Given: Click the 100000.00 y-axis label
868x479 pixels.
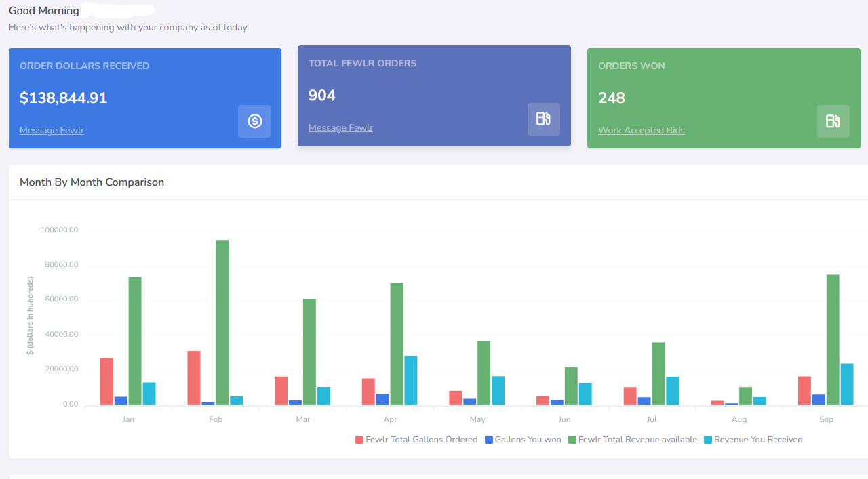Looking at the screenshot, I should point(60,230).
